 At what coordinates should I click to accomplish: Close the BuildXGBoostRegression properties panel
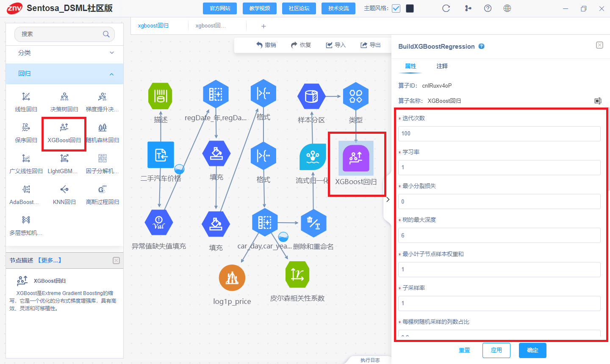coord(599,45)
